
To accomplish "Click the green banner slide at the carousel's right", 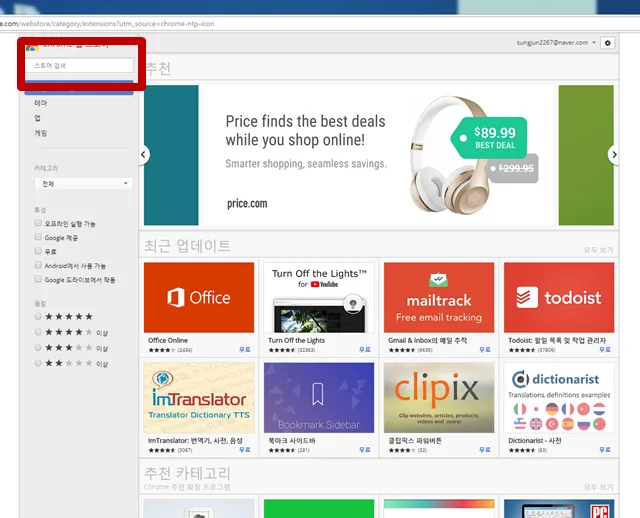I will point(586,155).
